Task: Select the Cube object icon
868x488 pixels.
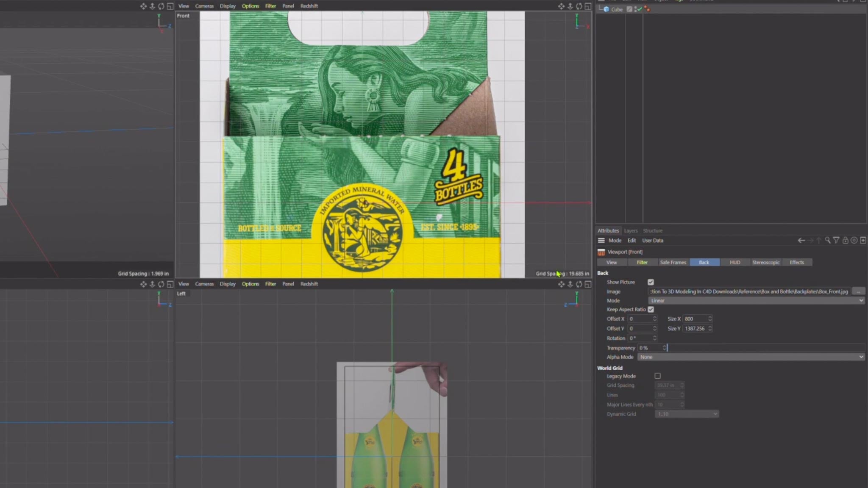Action: 607,9
